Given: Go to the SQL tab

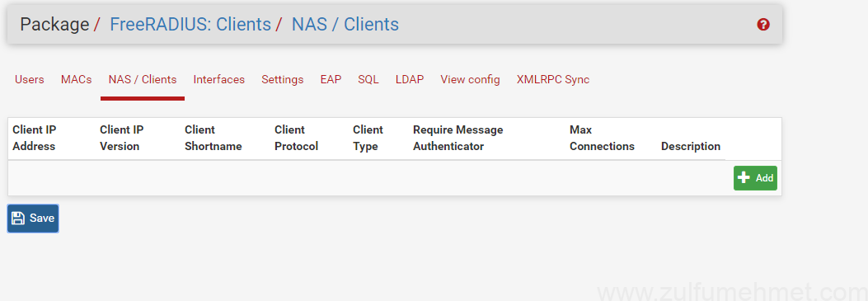Looking at the screenshot, I should pyautogui.click(x=368, y=80).
